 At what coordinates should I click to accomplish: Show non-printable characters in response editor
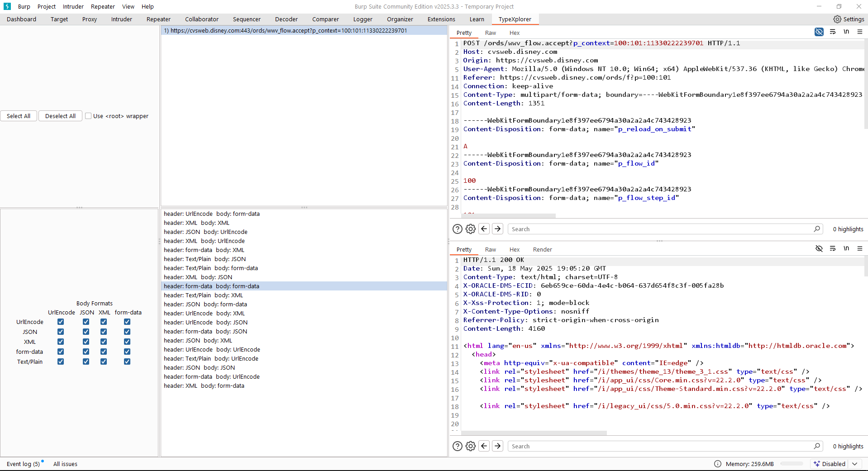pos(846,248)
